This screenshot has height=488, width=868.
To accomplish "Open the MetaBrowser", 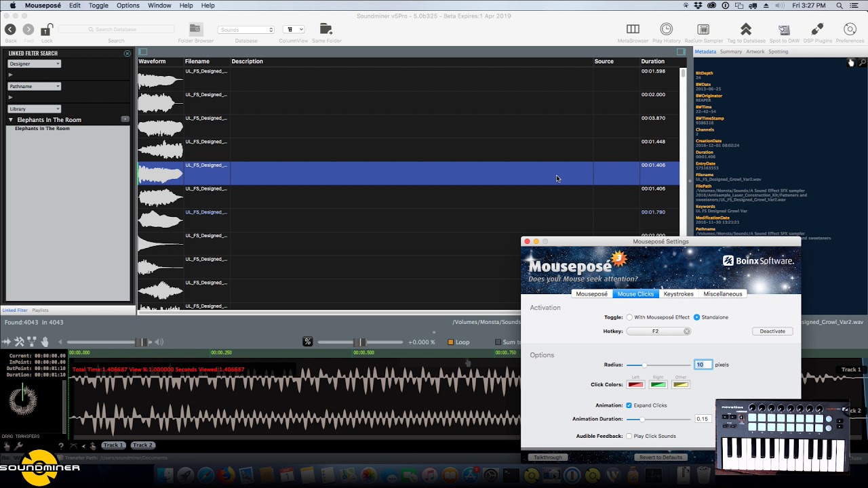I will (633, 29).
